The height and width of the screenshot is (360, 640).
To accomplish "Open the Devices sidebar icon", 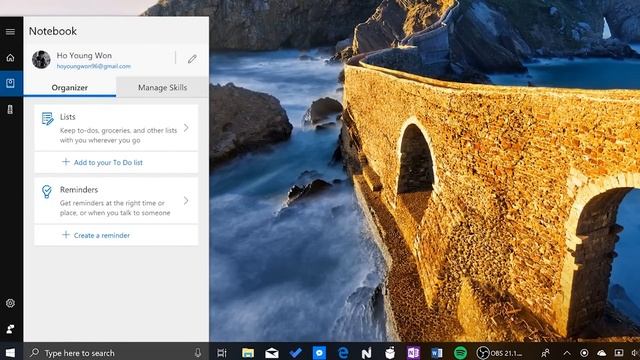I will [x=10, y=109].
